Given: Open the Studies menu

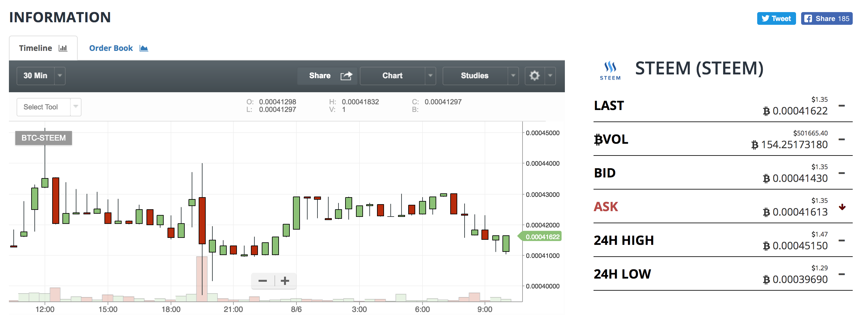Looking at the screenshot, I should coord(480,76).
